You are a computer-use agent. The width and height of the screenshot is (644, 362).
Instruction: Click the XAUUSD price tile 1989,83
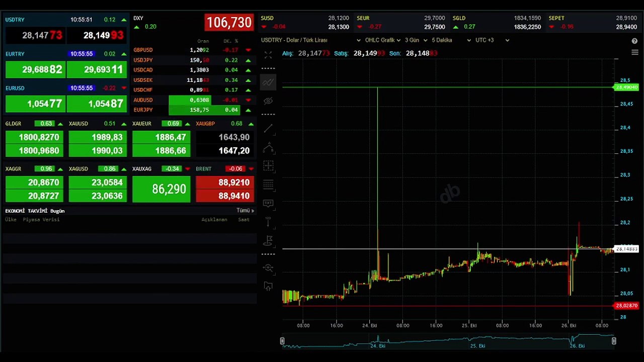98,137
